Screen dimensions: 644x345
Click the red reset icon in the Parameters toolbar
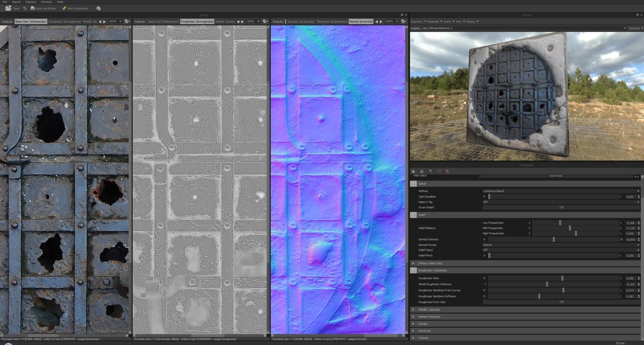[447, 170]
